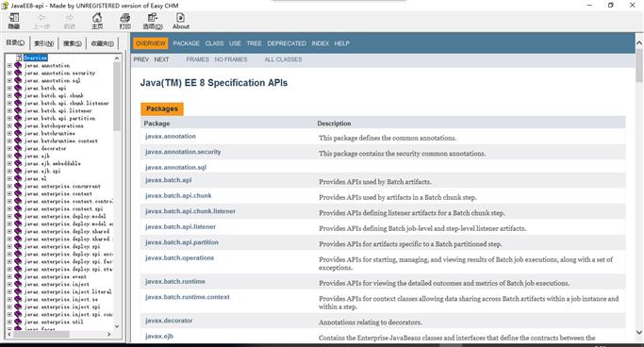The height and width of the screenshot is (347, 644).
Task: Open the javax.annotation package link
Action: point(171,136)
